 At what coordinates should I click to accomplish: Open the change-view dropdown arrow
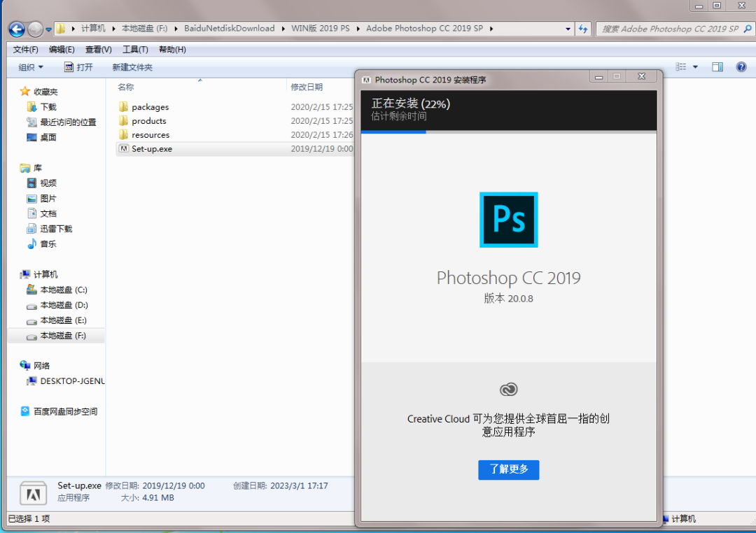pos(695,66)
